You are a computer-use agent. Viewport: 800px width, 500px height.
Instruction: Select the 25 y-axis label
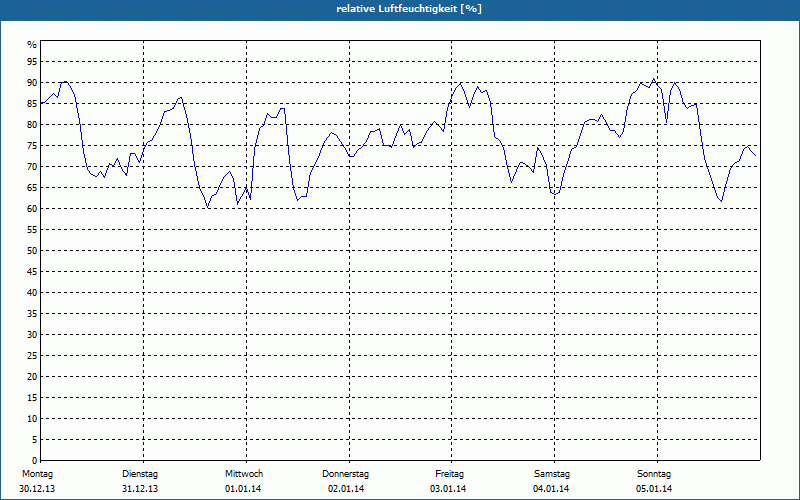[32, 356]
